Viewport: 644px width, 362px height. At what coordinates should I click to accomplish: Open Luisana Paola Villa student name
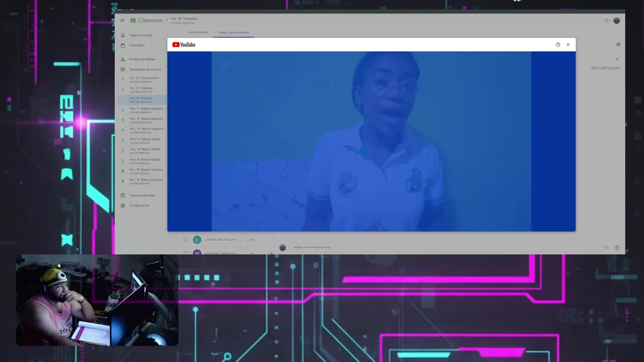(220, 240)
